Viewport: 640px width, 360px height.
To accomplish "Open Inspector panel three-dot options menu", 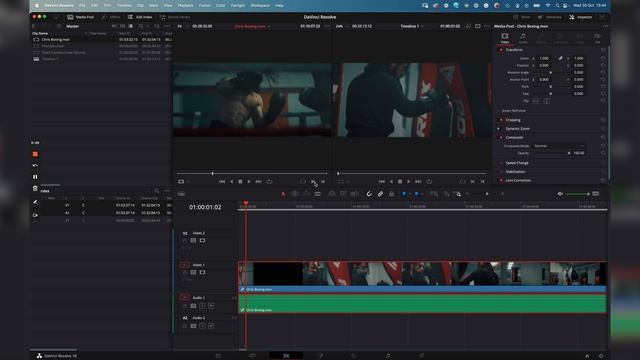I will [x=605, y=26].
